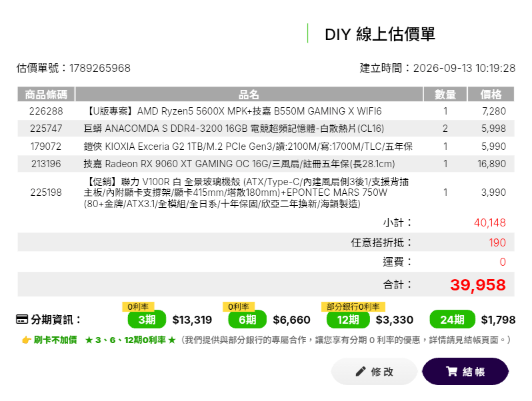Click the shopping cart icon in 結帳
Screen dimensions: 532x401
pyautogui.click(x=451, y=372)
